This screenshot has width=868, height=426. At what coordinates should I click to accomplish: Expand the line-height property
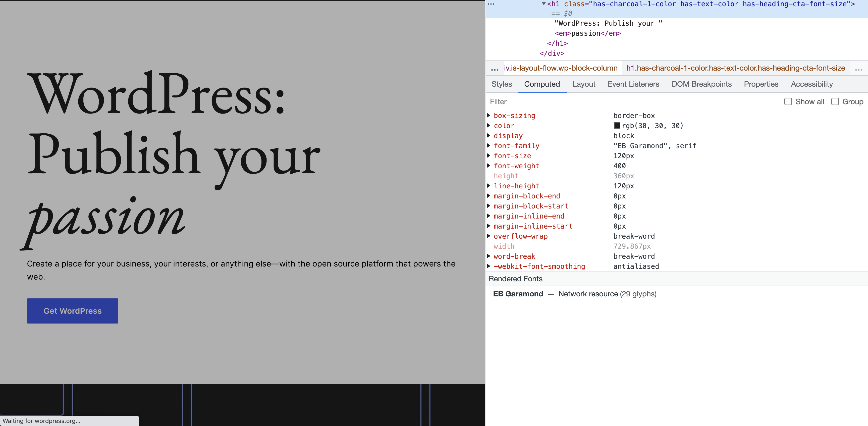(x=489, y=186)
